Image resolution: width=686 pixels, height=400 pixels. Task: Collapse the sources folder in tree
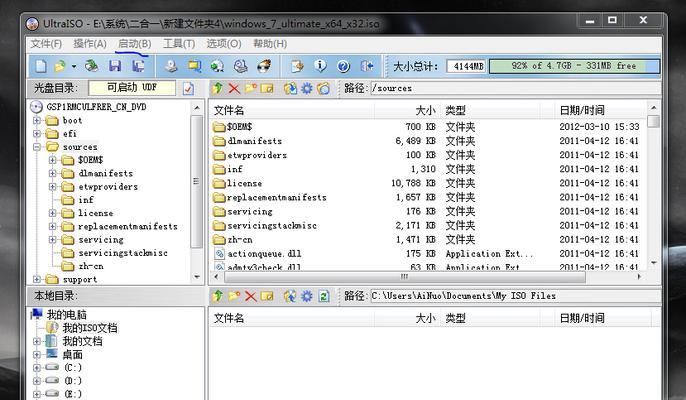pyautogui.click(x=37, y=147)
